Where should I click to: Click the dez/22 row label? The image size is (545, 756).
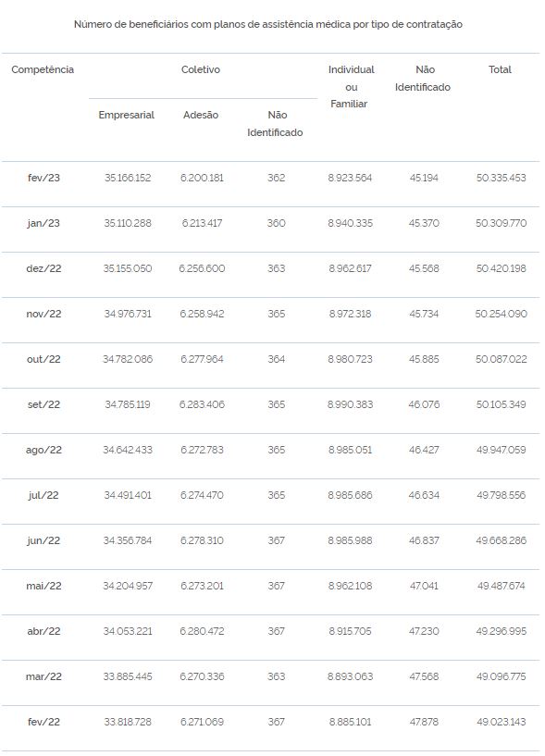[x=43, y=268]
